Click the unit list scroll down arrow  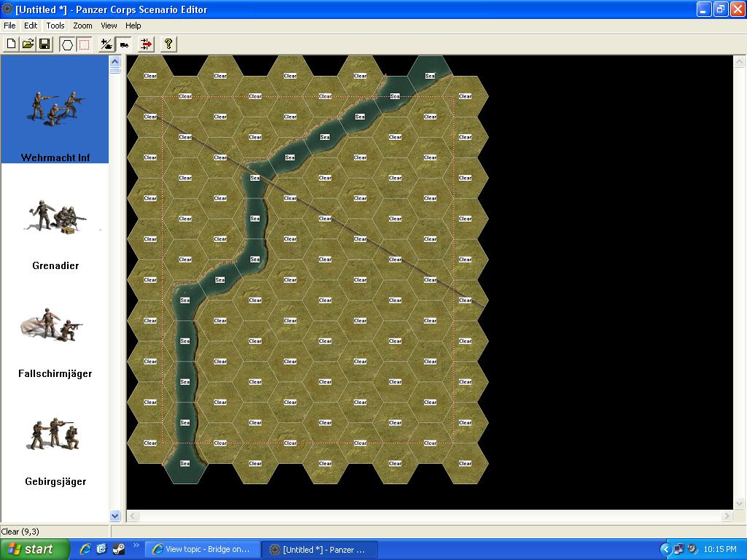click(115, 516)
